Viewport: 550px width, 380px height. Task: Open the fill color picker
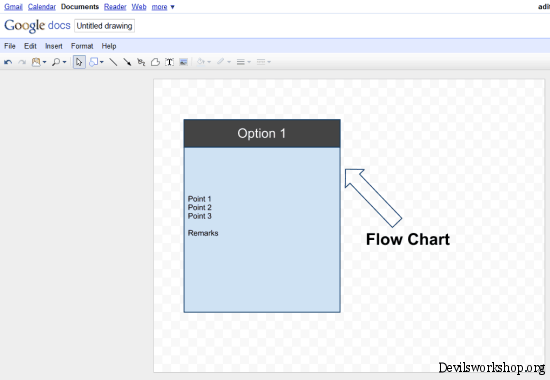[203, 62]
